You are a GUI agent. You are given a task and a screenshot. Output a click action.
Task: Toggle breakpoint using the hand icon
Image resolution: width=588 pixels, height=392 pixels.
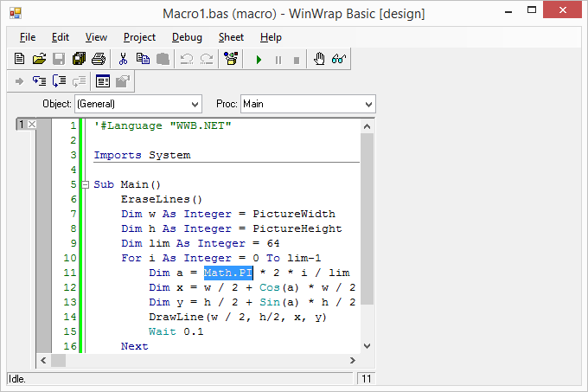point(319,60)
